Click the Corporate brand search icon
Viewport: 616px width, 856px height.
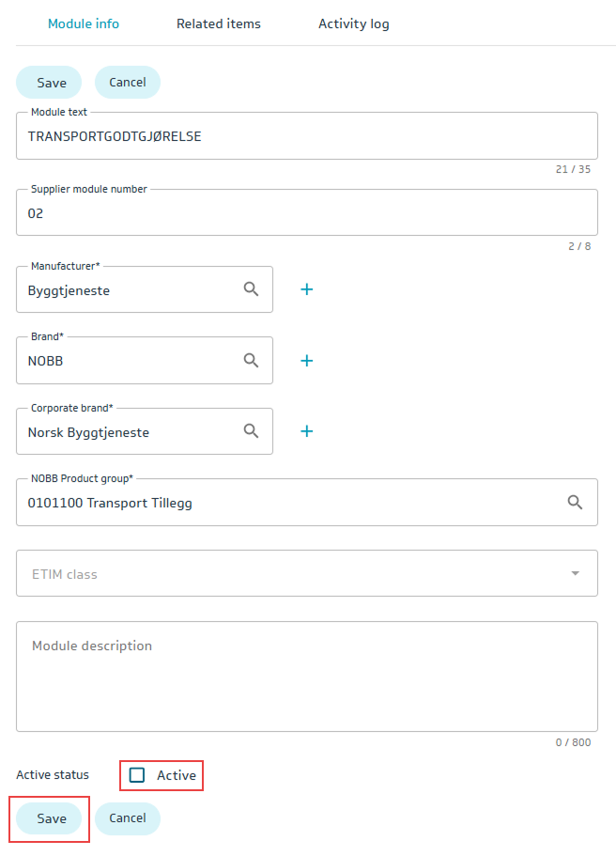[x=251, y=431]
